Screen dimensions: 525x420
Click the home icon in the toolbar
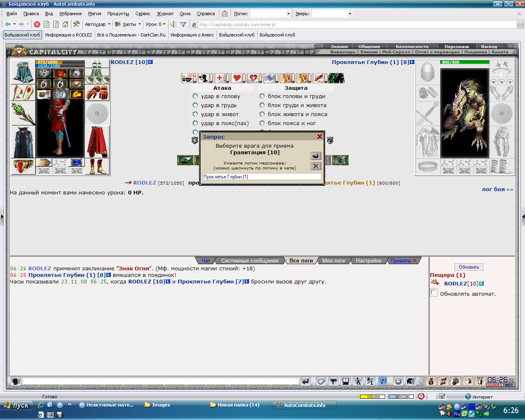65,24
